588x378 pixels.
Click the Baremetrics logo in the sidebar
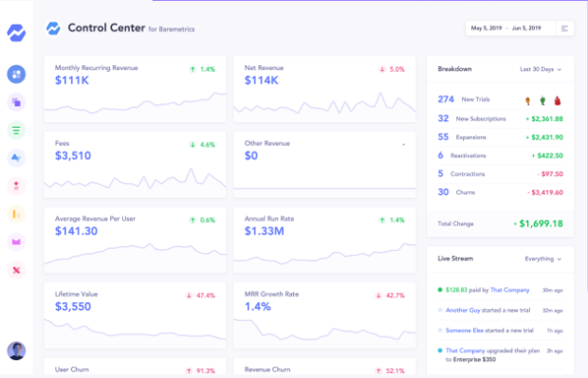point(16,33)
